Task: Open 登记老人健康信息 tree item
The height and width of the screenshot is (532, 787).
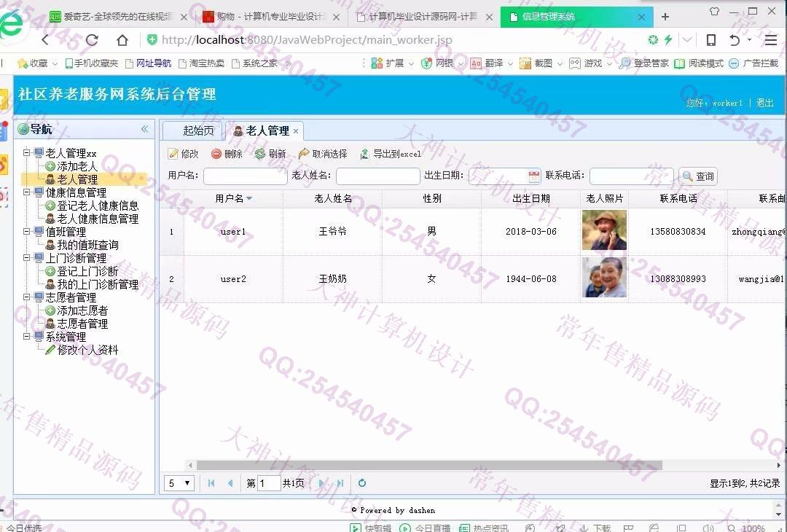Action: coord(98,206)
